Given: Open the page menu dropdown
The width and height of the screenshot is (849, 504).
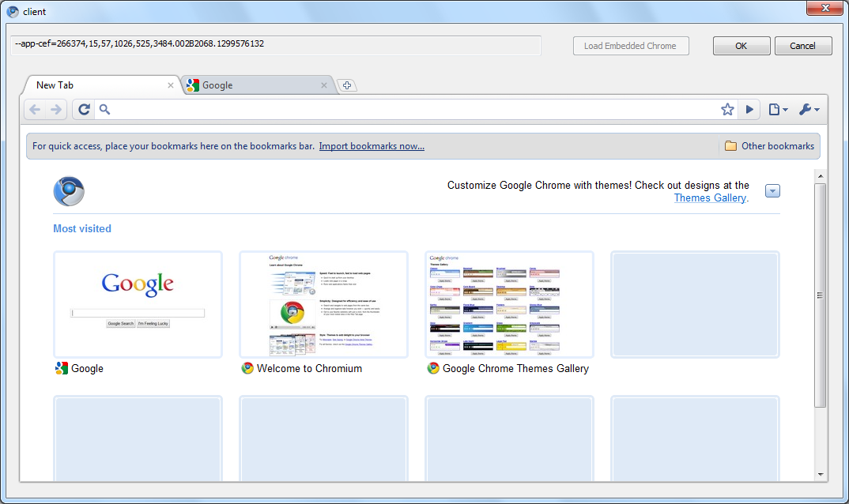Looking at the screenshot, I should click(778, 110).
